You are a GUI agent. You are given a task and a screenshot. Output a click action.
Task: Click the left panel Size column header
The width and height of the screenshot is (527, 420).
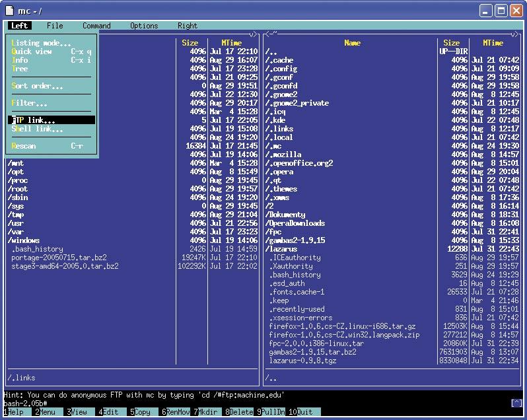click(x=190, y=43)
